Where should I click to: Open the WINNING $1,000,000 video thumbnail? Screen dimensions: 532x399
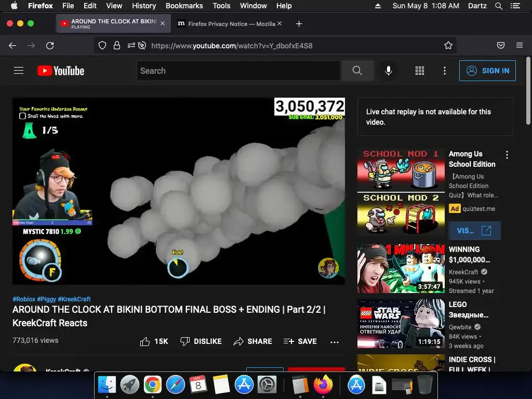pyautogui.click(x=401, y=269)
